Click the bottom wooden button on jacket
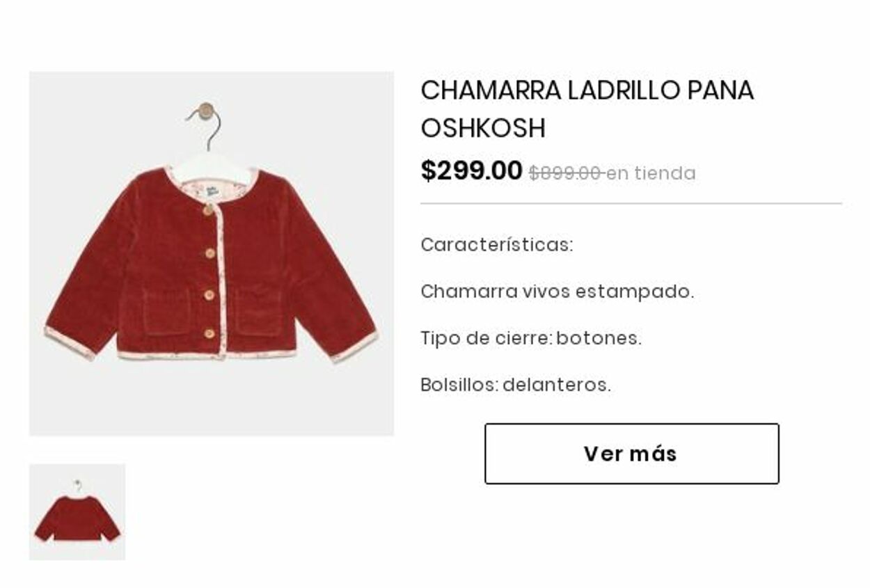Image resolution: width=870 pixels, height=588 pixels. pyautogui.click(x=209, y=334)
